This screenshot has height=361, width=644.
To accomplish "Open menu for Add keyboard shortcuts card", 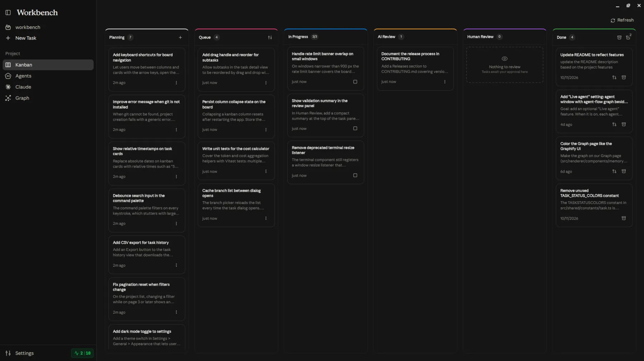I will pyautogui.click(x=176, y=83).
